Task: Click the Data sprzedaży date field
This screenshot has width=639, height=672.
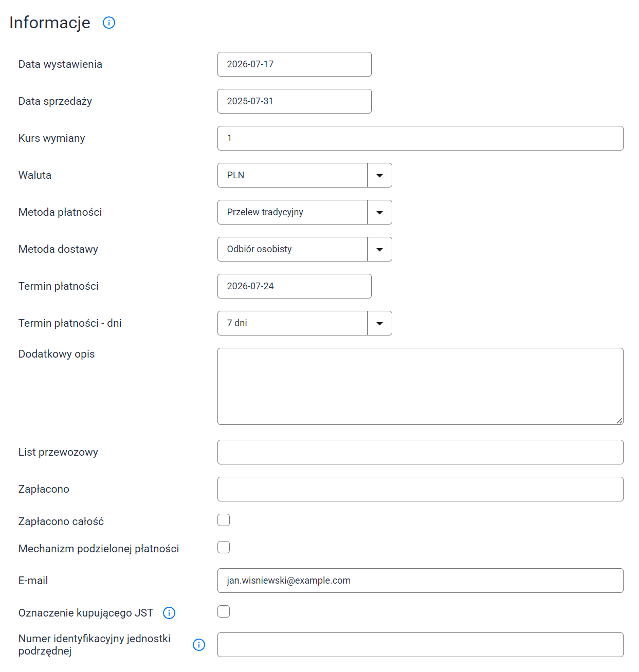Action: [x=295, y=101]
